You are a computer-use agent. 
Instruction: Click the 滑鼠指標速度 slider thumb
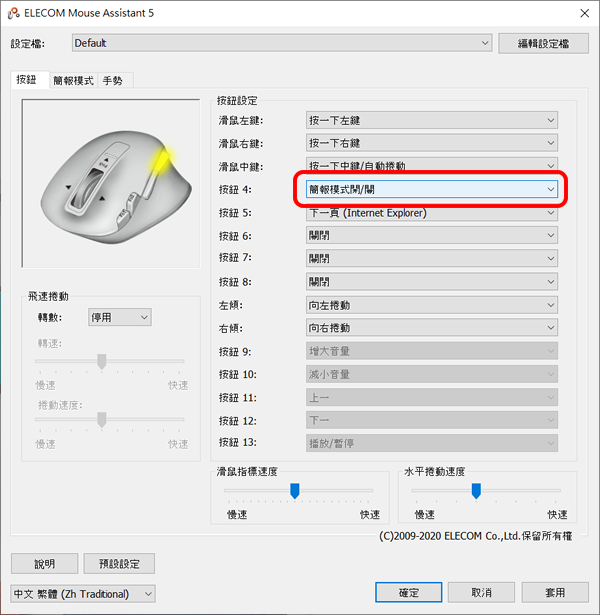(295, 491)
